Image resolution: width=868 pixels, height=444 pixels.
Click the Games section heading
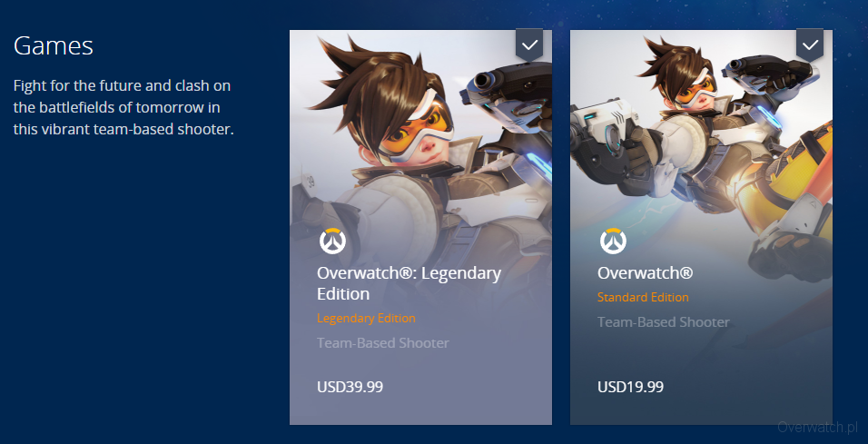tap(54, 45)
